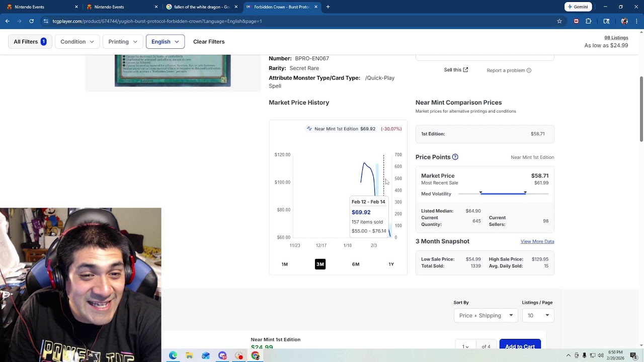Click the High Sale Price $129.95 value
The width and height of the screenshot is (644, 362).
(540, 259)
